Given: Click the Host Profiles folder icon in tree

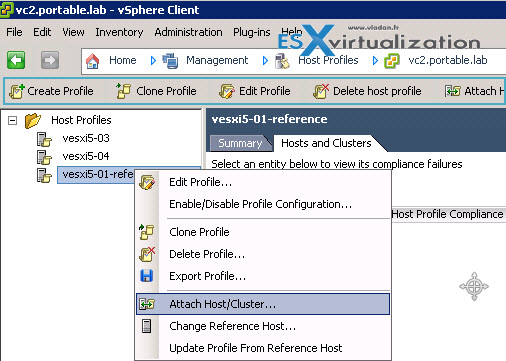Looking at the screenshot, I should pos(33,120).
